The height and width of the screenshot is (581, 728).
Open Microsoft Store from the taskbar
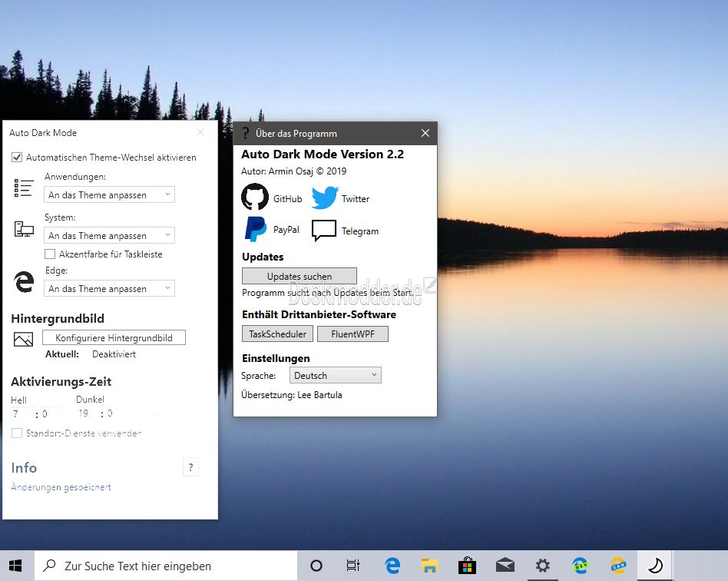467,566
